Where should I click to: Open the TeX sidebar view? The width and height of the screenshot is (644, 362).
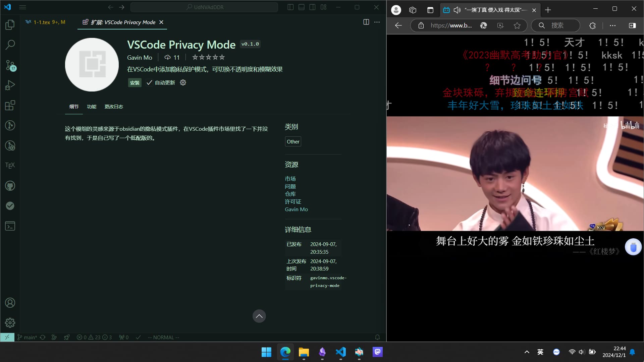[10, 165]
